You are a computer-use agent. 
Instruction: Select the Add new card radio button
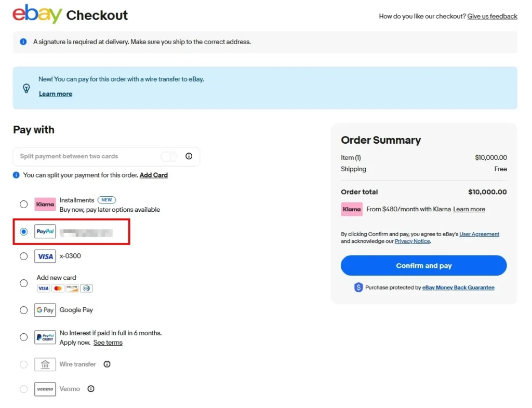click(24, 283)
